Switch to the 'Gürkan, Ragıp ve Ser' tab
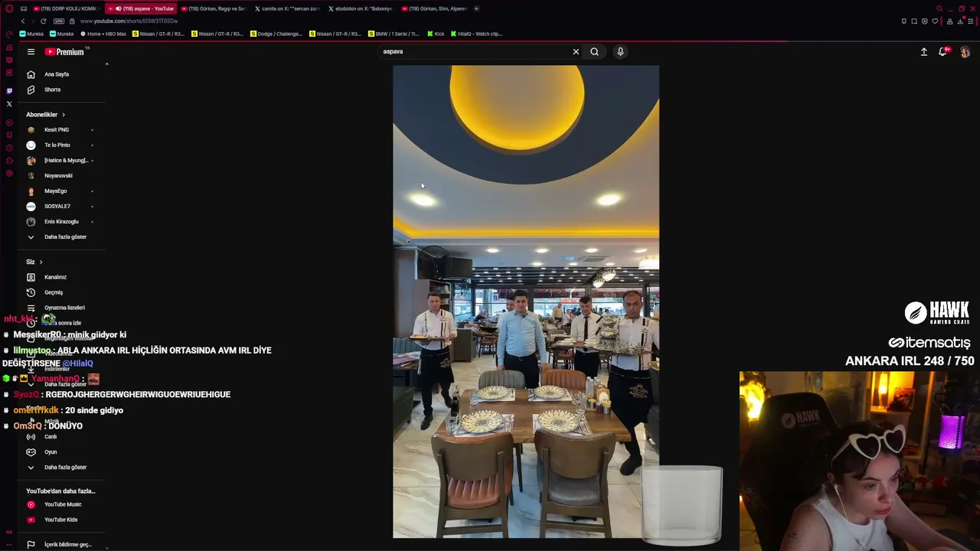Viewport: 980px width, 551px height. pos(214,8)
